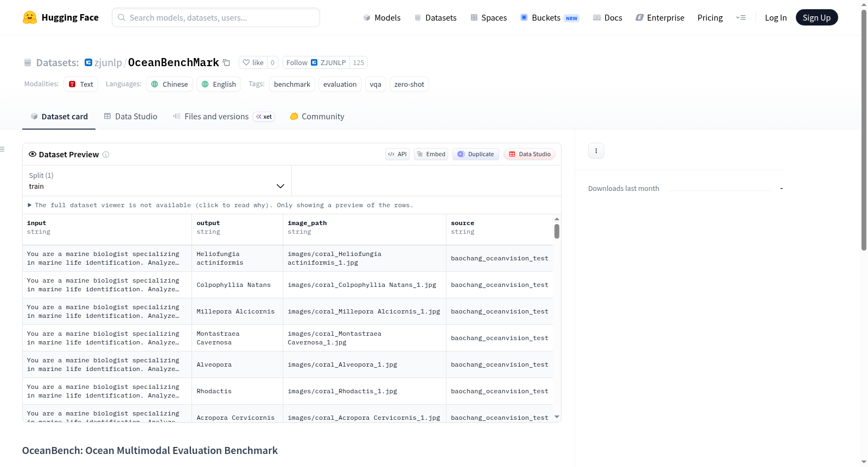Click the page vertical scrollbar thumb
The width and height of the screenshot is (868, 467).
click(864, 130)
